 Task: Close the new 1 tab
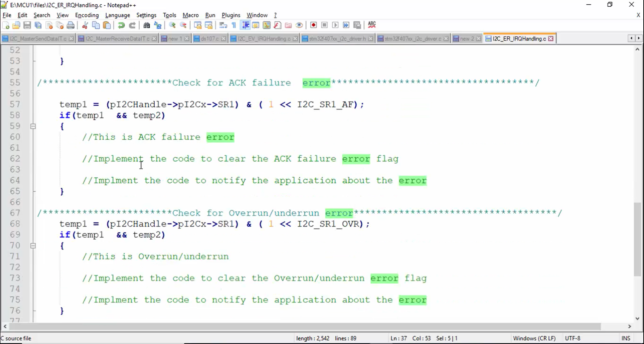click(x=187, y=39)
